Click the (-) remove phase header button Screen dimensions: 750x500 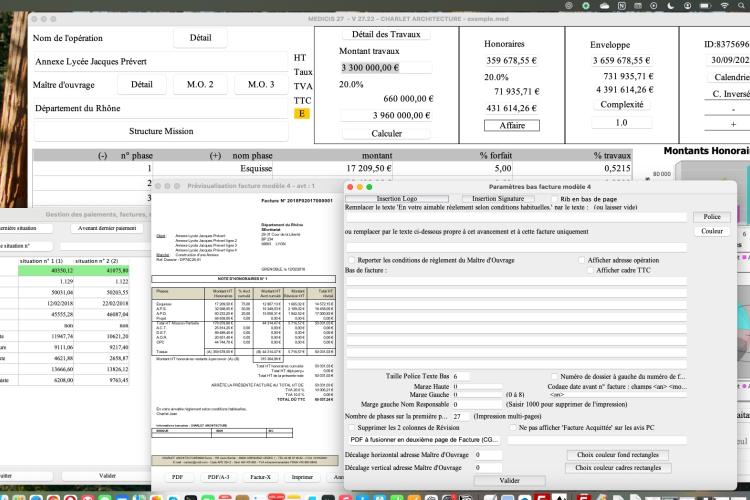(102, 156)
